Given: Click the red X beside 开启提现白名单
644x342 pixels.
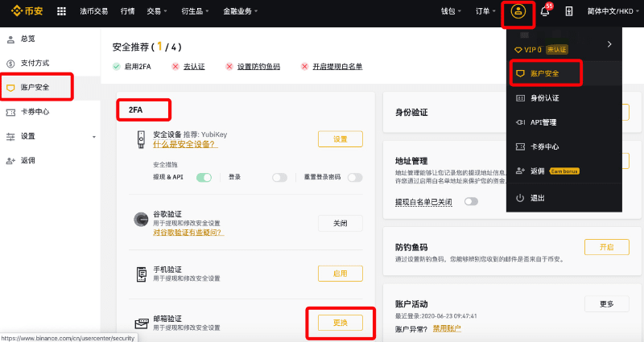Looking at the screenshot, I should click(x=305, y=66).
